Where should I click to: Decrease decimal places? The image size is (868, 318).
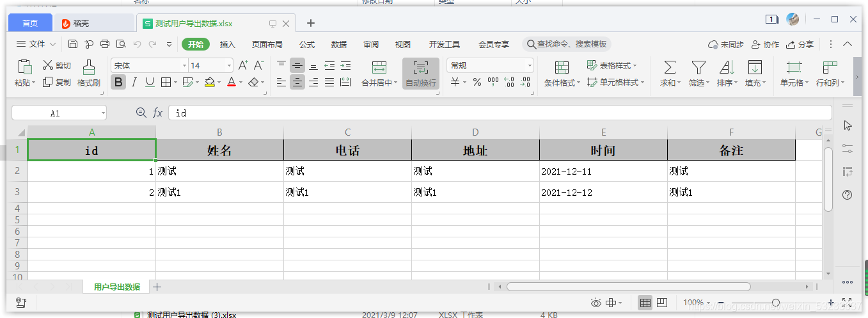pyautogui.click(x=525, y=82)
